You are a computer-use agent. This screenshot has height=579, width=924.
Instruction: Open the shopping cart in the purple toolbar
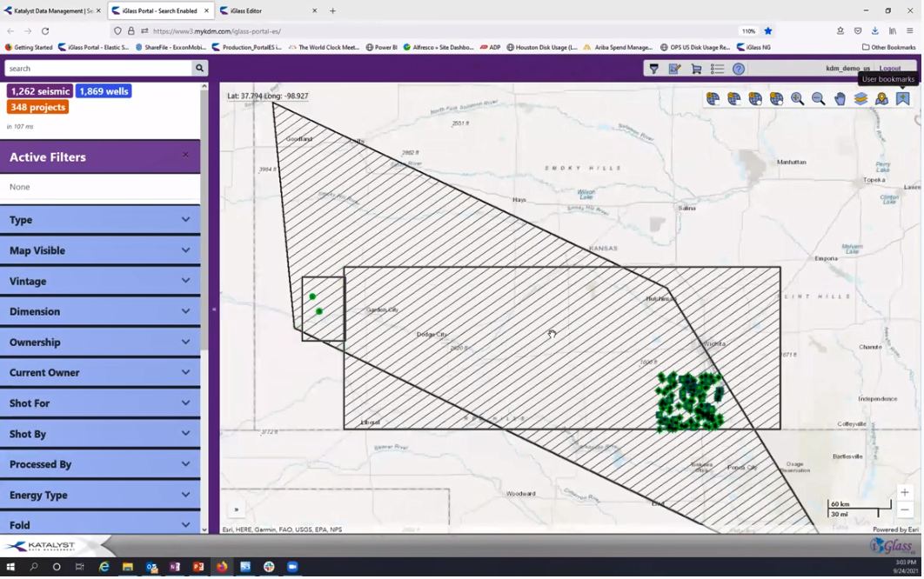696,69
